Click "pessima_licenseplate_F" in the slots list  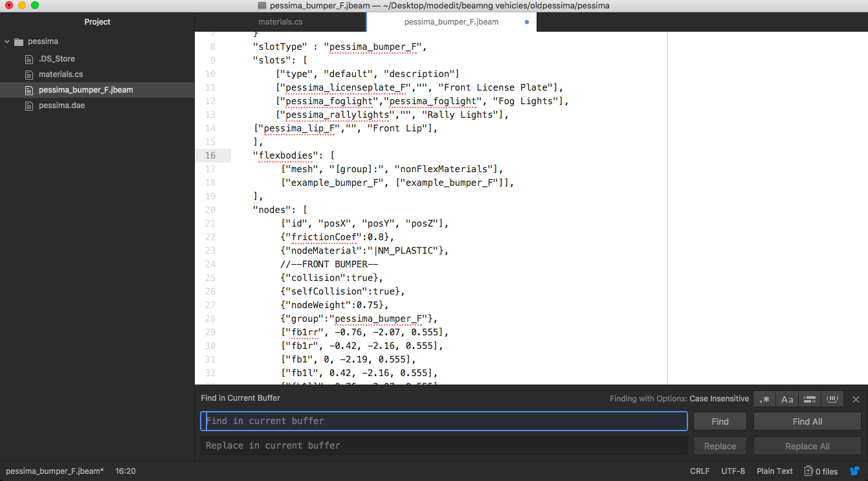[x=346, y=87]
